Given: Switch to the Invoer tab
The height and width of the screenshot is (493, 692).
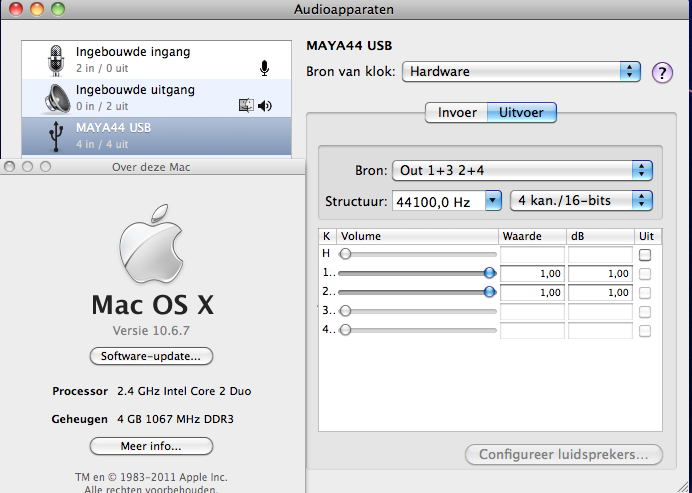Looking at the screenshot, I should tap(457, 113).
